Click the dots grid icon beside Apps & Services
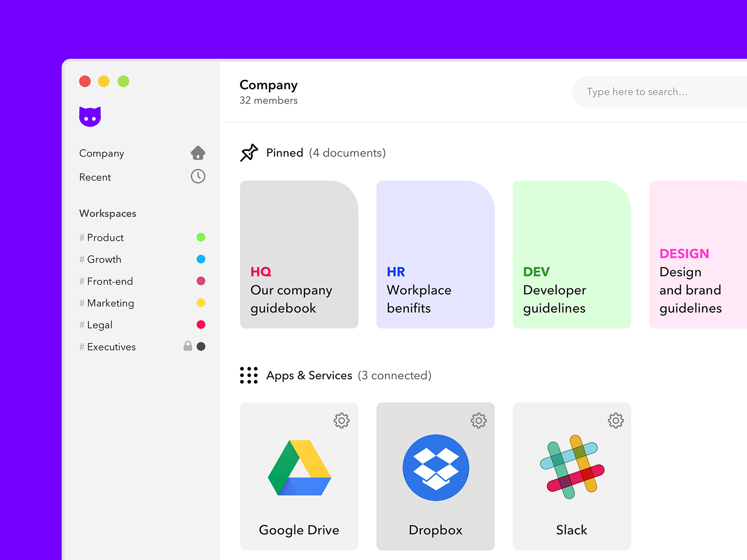Screen dimensions: 747x560 pos(249,375)
